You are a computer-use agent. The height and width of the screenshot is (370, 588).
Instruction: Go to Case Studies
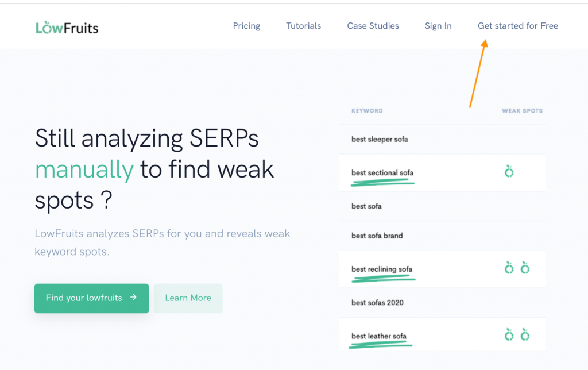(373, 26)
